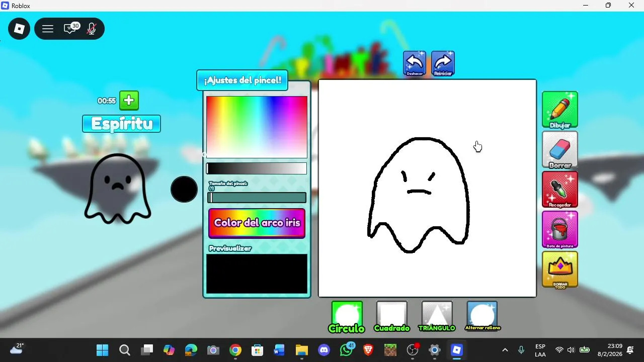Add time with the green plus button

129,101
